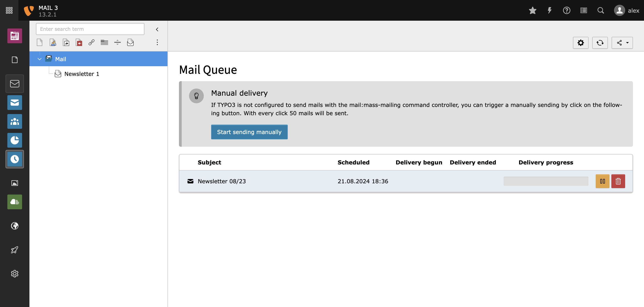This screenshot has height=307, width=644.
Task: Select the external link page icon
Action: pos(92,42)
